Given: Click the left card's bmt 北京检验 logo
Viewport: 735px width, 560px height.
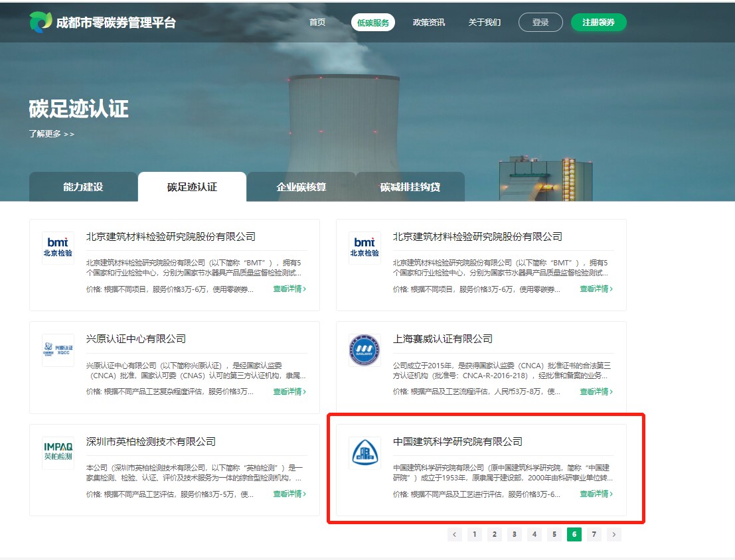Looking at the screenshot, I should [58, 247].
